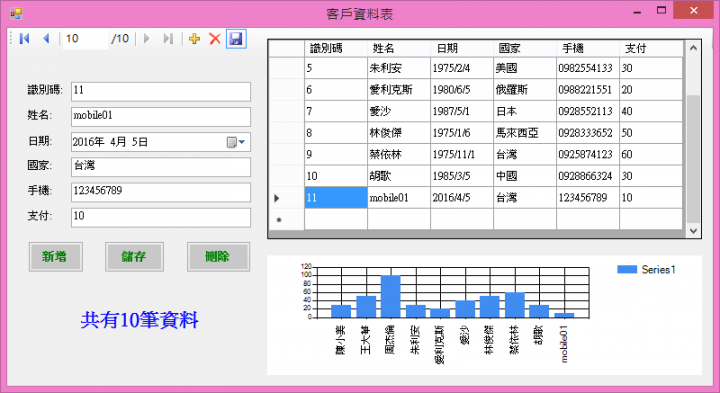This screenshot has width=720, height=393.
Task: Sort by 國家 column header
Action: click(x=525, y=48)
